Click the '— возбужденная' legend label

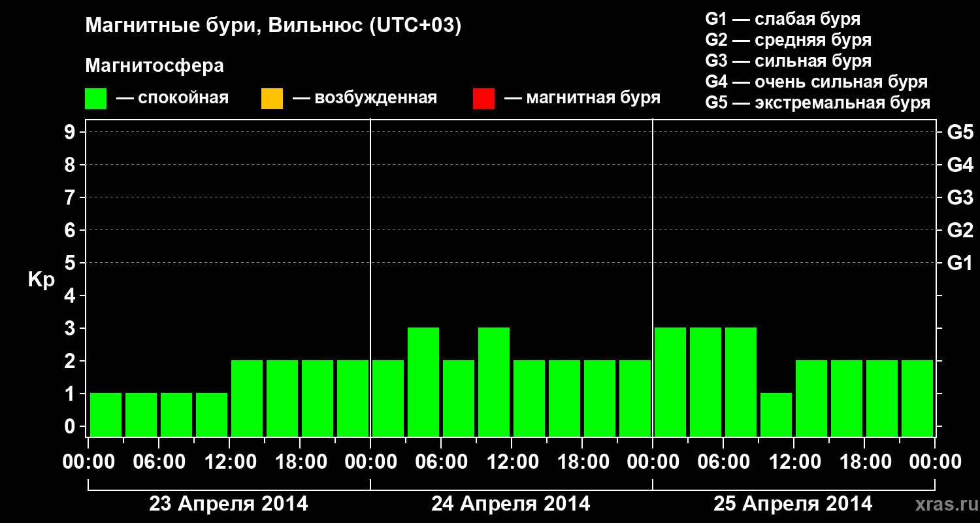coord(365,99)
